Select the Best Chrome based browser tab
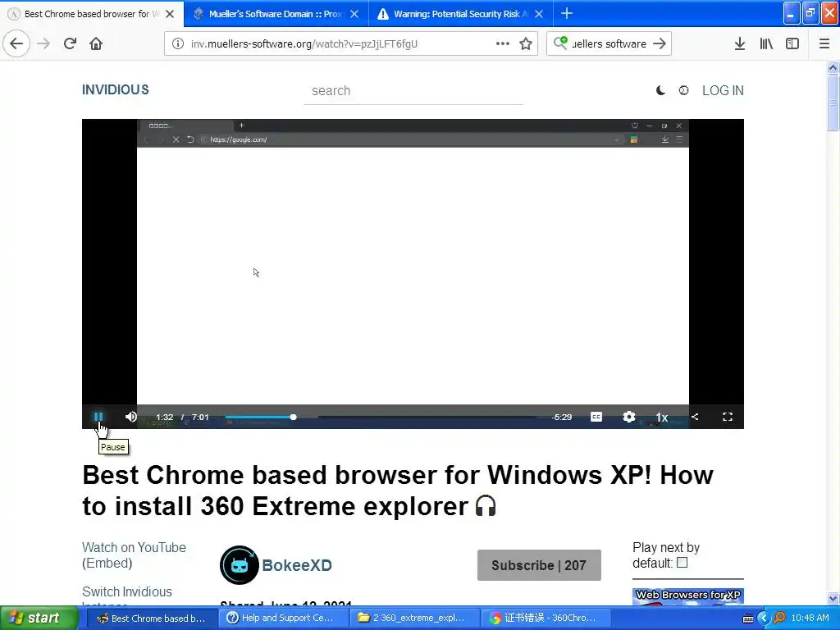 [84, 14]
